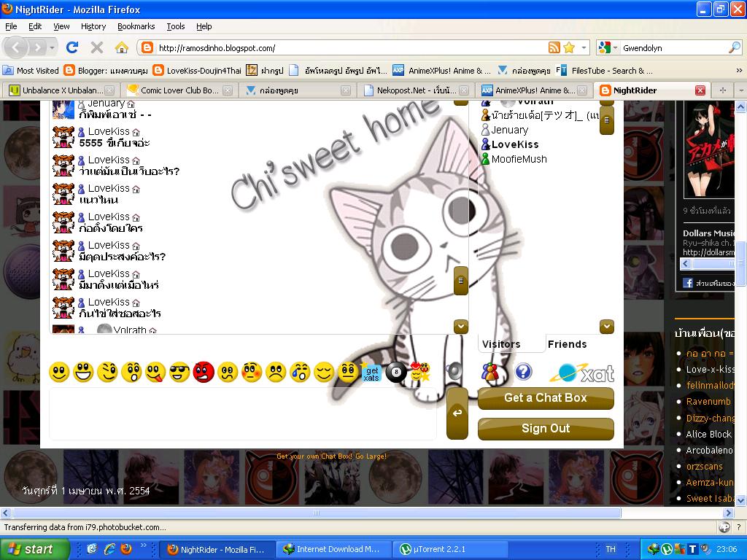Insert the tongue-out emoticon
Viewport: 747px width, 560px height.
[155, 372]
